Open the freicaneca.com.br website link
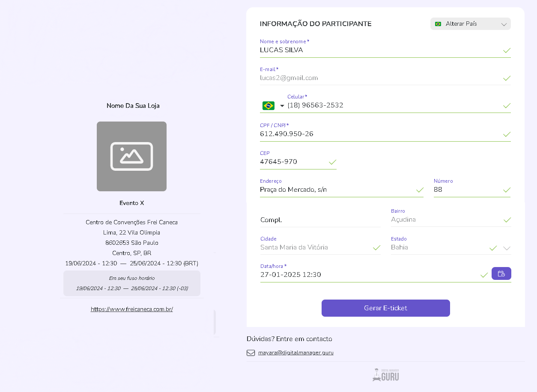 click(x=131, y=309)
